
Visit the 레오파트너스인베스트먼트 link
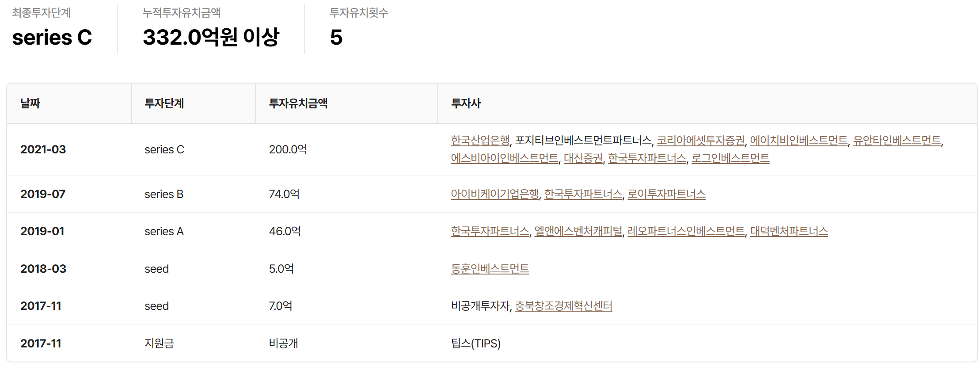pyautogui.click(x=686, y=231)
